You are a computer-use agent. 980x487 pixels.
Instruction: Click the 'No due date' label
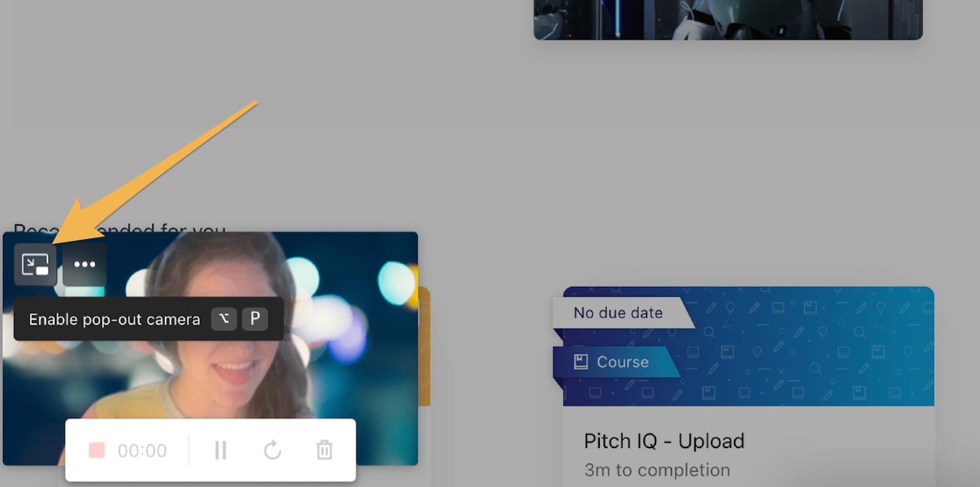click(618, 313)
